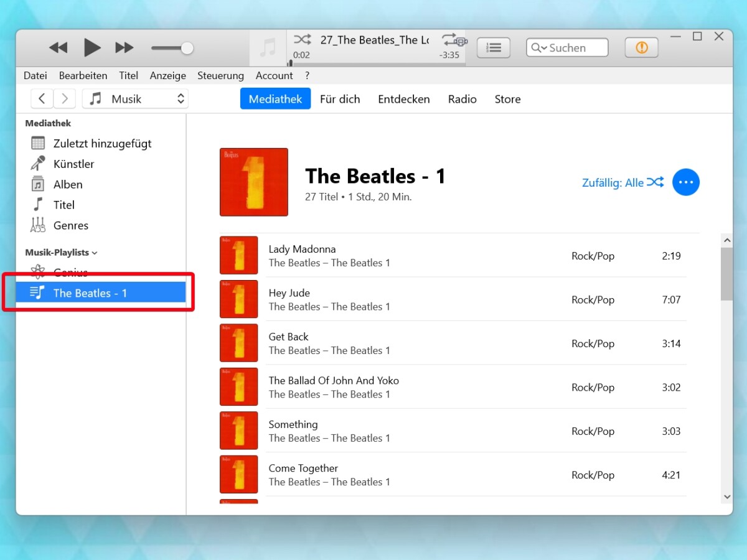Click Something album thumbnail
Viewport: 747px width, 560px height.
tap(238, 431)
